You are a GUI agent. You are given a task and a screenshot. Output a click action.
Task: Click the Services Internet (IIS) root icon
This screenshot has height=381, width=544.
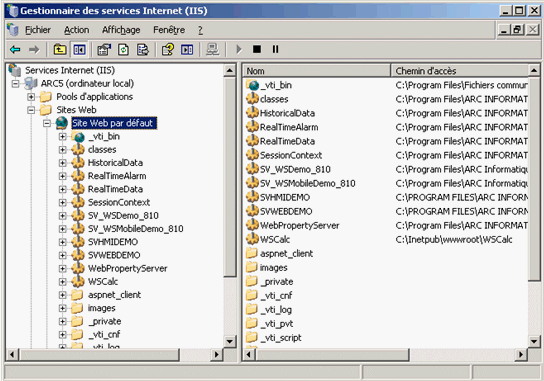[x=15, y=70]
